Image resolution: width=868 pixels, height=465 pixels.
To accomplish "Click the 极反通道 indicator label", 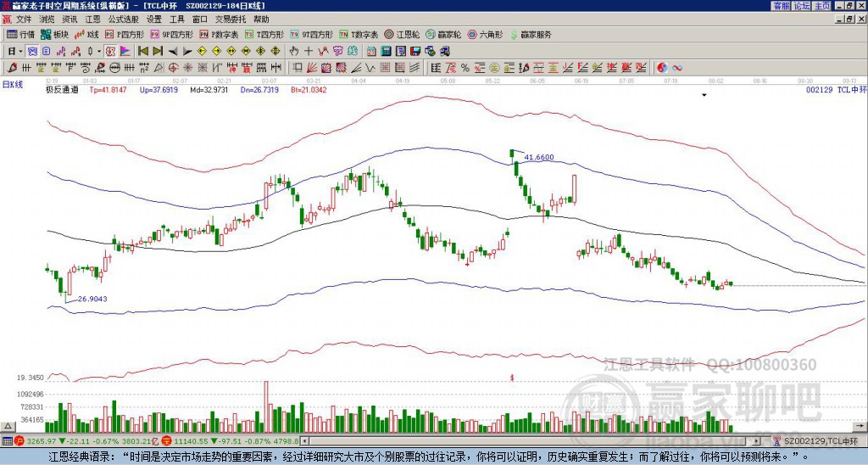I will (x=62, y=89).
